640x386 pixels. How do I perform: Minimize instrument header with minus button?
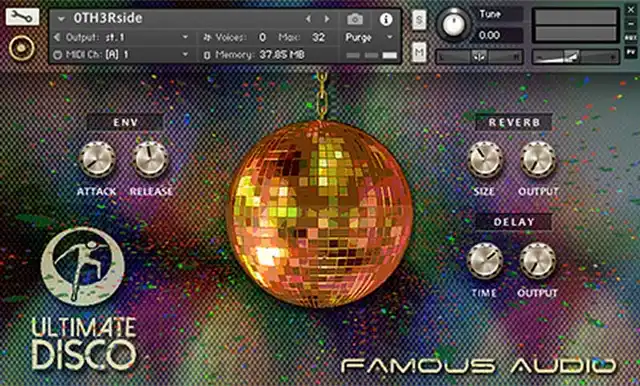631,24
